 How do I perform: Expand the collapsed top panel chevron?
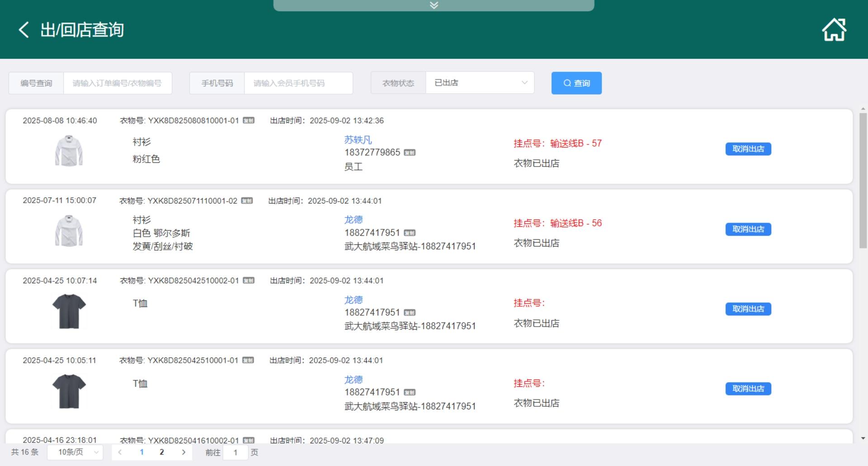pos(434,5)
